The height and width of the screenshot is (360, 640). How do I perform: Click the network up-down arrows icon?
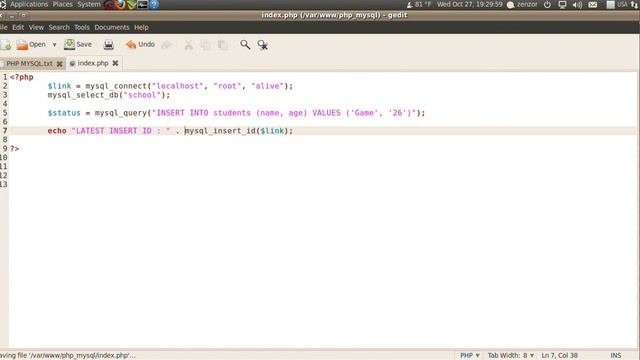pos(635,5)
